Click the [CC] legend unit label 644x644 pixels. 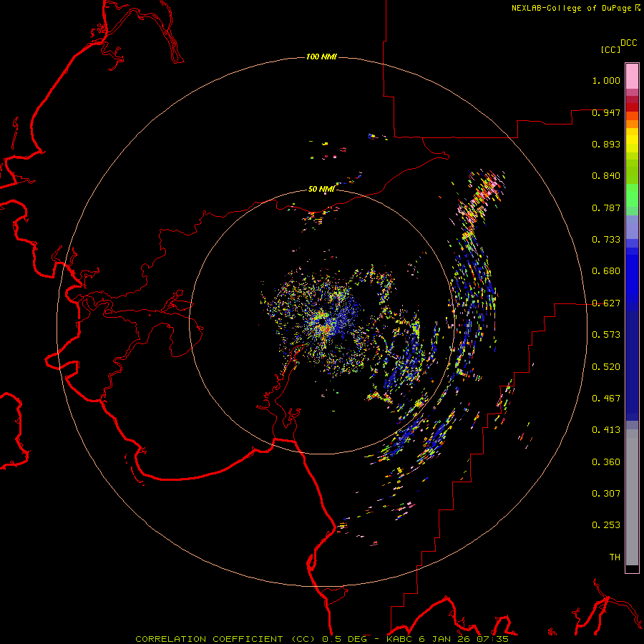(610, 49)
